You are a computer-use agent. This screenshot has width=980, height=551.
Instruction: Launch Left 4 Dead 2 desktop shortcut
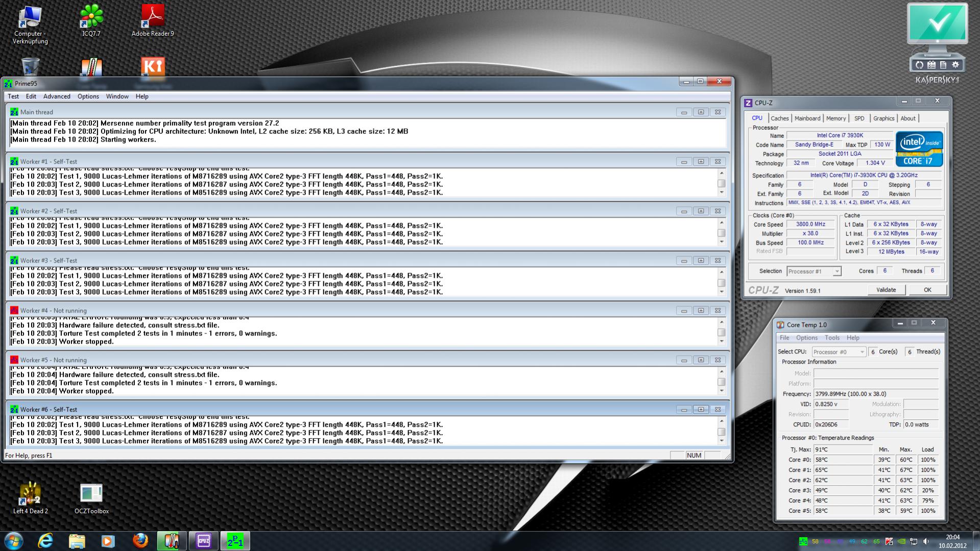[31, 497]
